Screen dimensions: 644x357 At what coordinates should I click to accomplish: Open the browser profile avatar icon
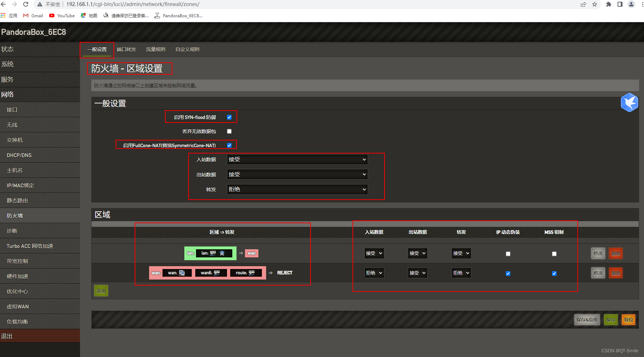pyautogui.click(x=631, y=4)
